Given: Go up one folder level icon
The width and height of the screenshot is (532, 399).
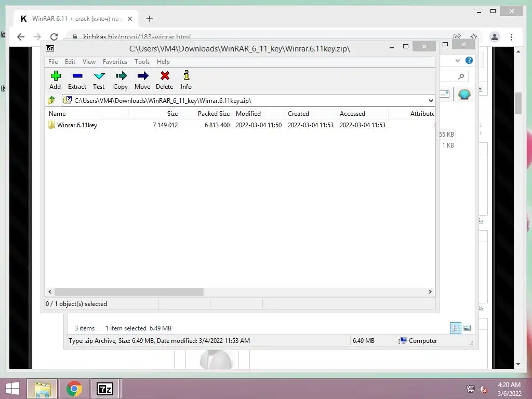Looking at the screenshot, I should 51,100.
